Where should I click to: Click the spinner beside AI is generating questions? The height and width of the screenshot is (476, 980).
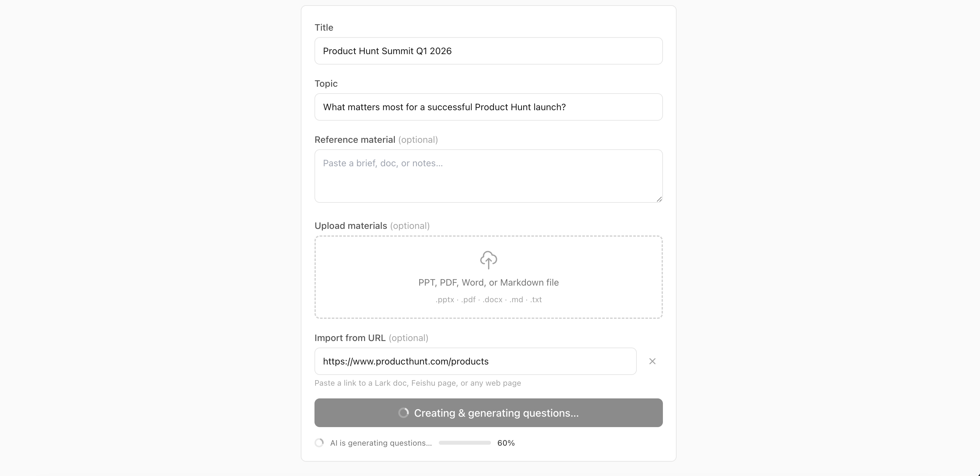[319, 442]
